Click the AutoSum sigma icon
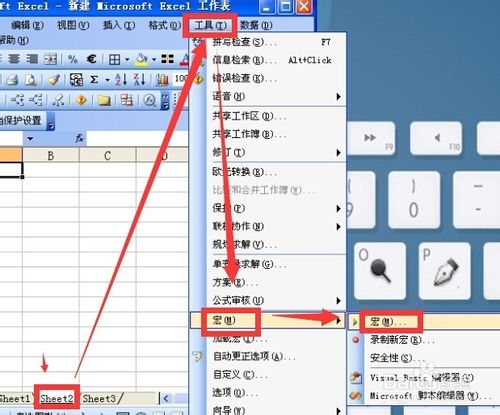The image size is (500, 415). point(94,80)
